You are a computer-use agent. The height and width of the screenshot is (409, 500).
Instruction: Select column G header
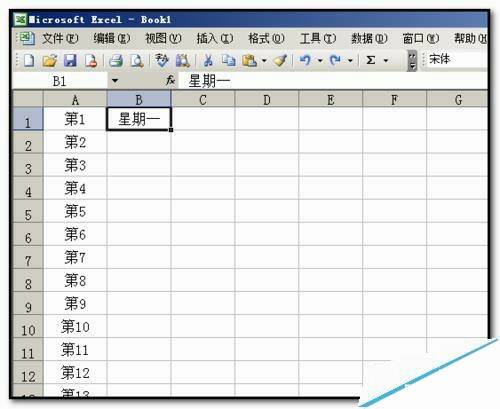pyautogui.click(x=457, y=99)
